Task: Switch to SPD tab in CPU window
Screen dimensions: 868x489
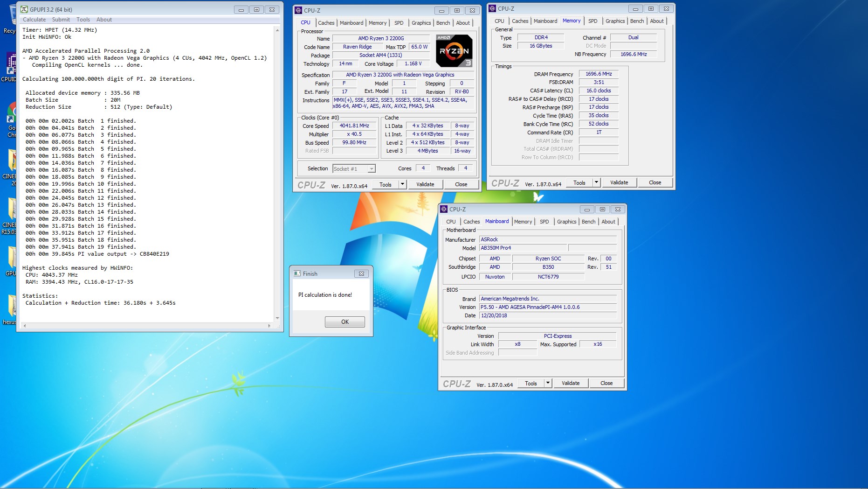Action: pos(399,23)
